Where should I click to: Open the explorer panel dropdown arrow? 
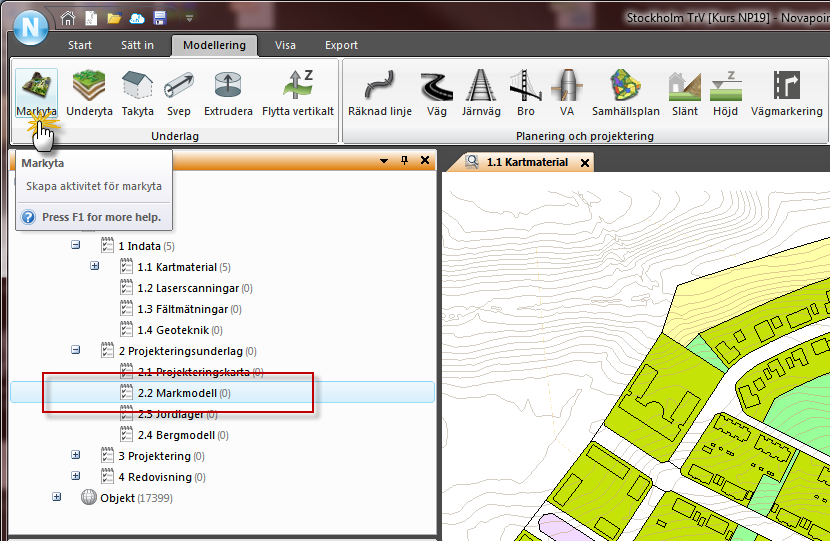pyautogui.click(x=384, y=160)
